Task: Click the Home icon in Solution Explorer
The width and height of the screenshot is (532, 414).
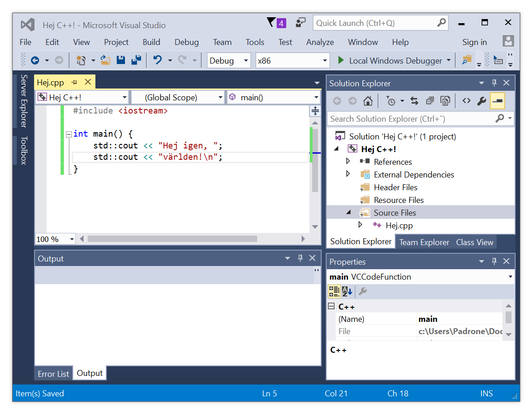Action: tap(368, 101)
